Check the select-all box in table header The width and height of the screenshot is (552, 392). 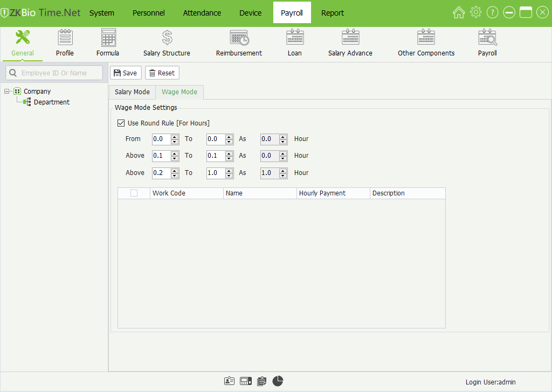click(134, 193)
